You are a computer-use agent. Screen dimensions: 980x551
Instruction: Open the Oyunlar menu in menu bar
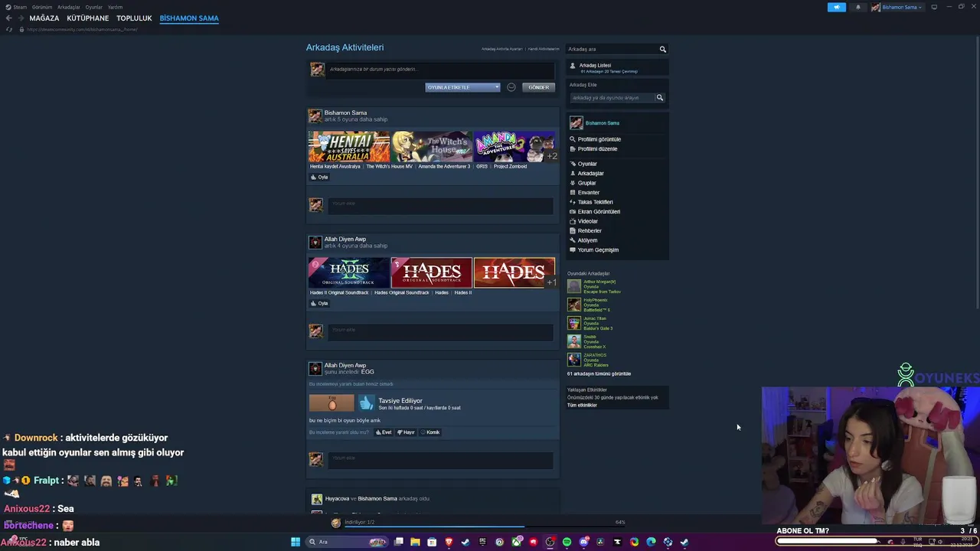[94, 7]
